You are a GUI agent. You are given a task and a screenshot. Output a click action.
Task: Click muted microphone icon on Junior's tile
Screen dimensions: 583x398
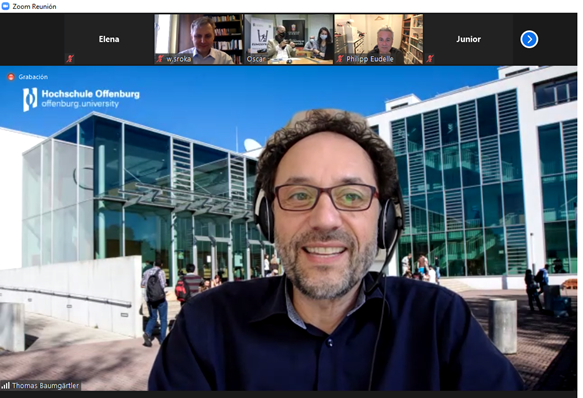pyautogui.click(x=430, y=58)
